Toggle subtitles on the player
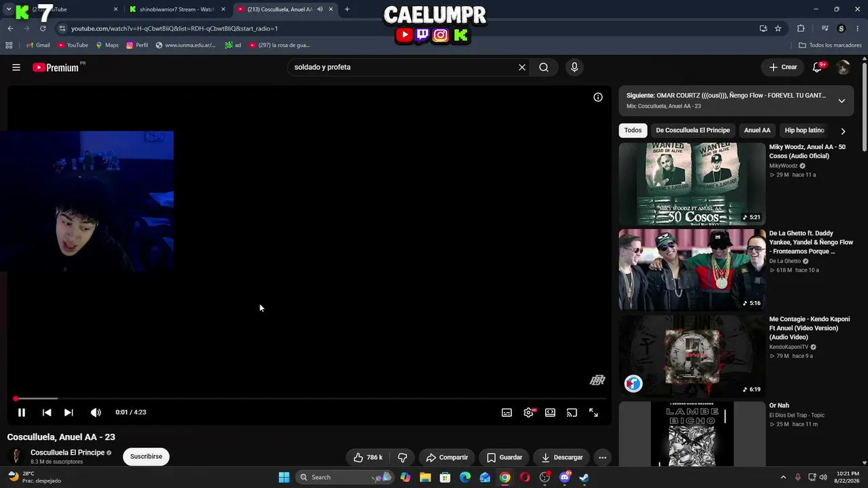The image size is (868, 488). pyautogui.click(x=507, y=412)
